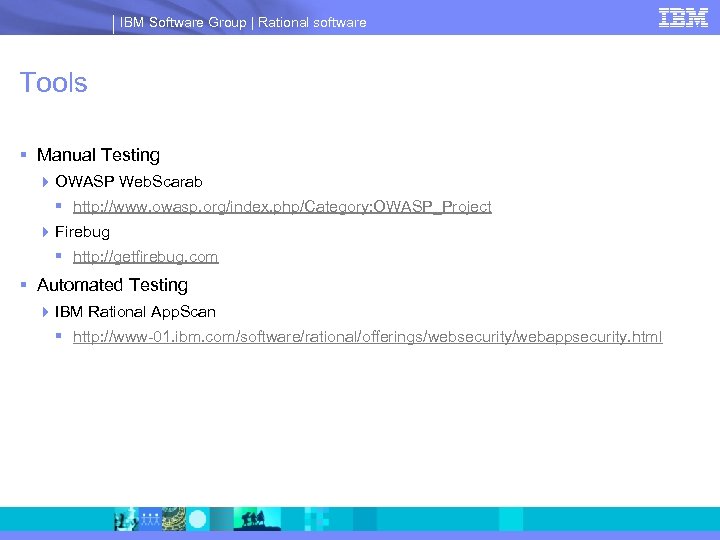Click the IBM Software Group header text
Viewport: 720px width, 540px height.
[183, 22]
